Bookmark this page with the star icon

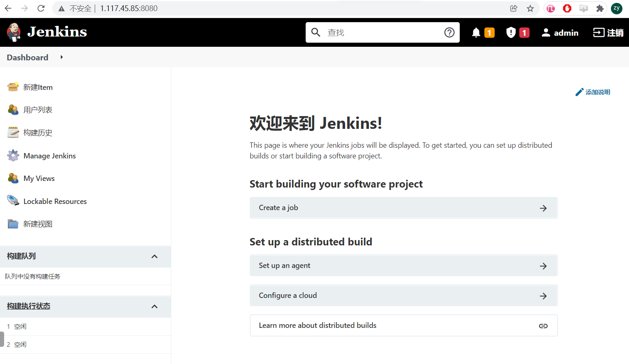530,8
